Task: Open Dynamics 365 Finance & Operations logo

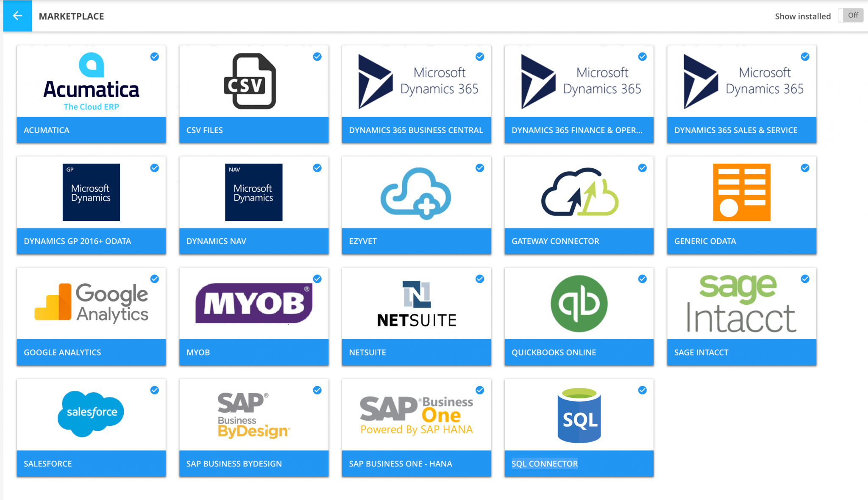Action: 581,81
